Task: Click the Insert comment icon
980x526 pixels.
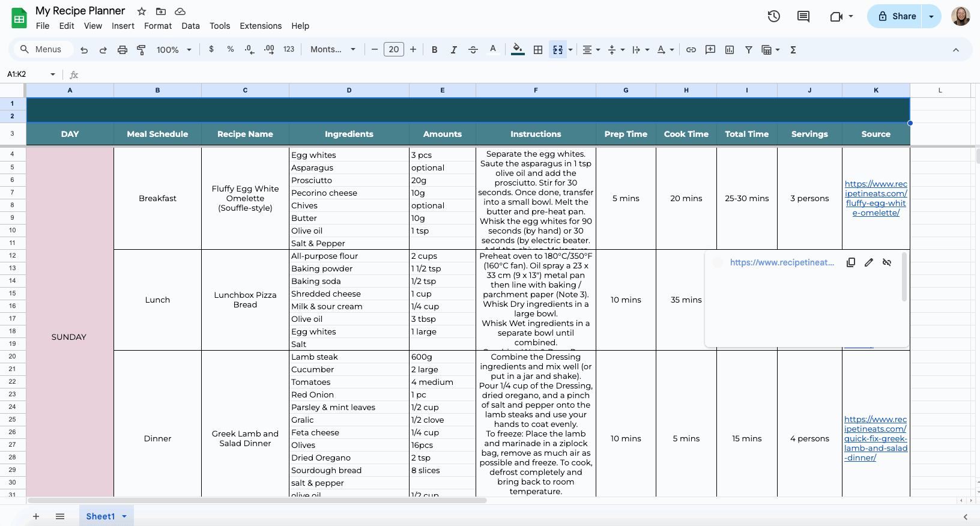Action: [x=710, y=50]
